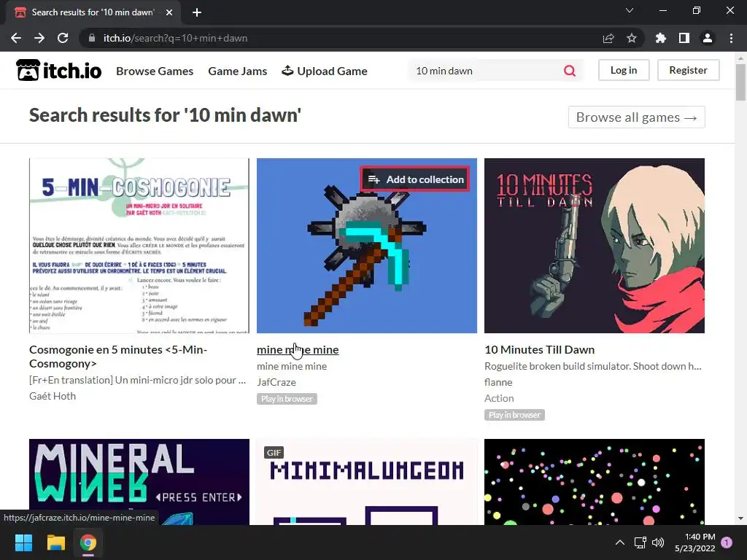Click the scrollbar down arrow
This screenshot has width=747, height=560.
point(740,518)
